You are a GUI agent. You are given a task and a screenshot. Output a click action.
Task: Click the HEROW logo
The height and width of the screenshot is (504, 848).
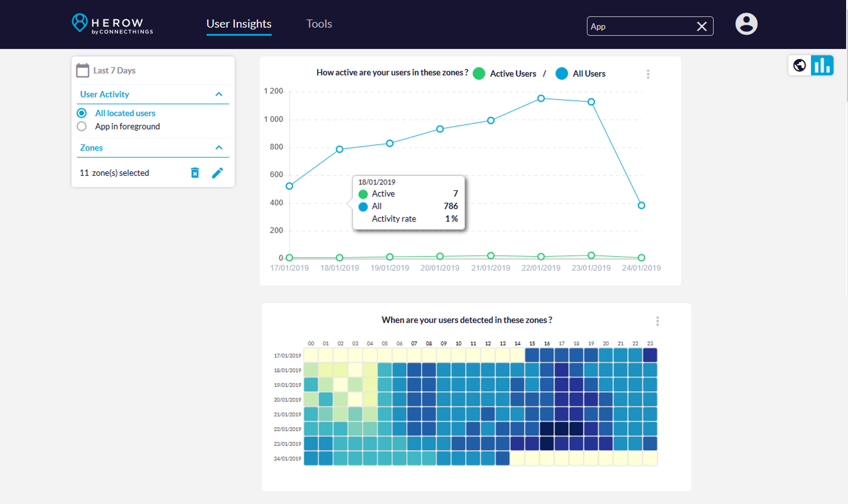click(x=113, y=24)
